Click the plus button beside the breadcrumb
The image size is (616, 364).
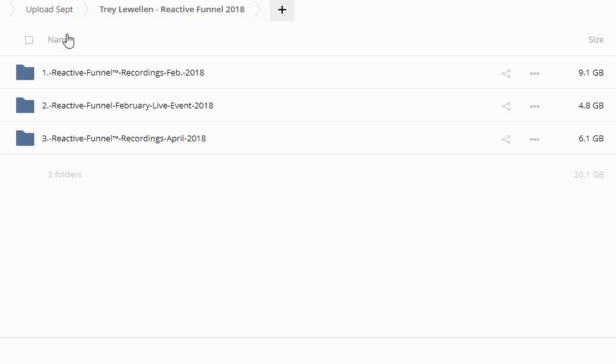pos(282,10)
